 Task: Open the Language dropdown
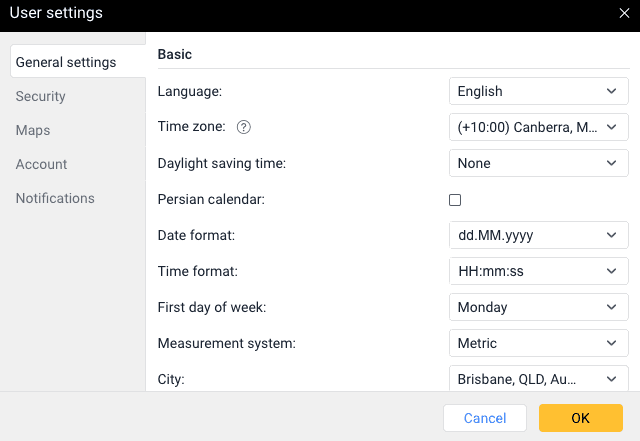538,91
